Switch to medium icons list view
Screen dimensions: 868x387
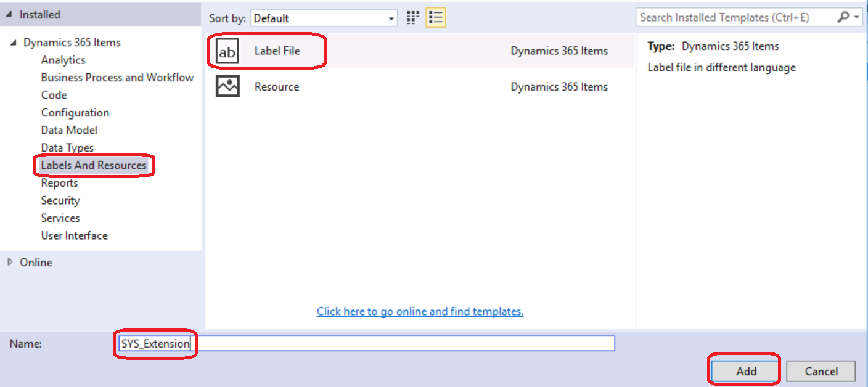tap(436, 18)
